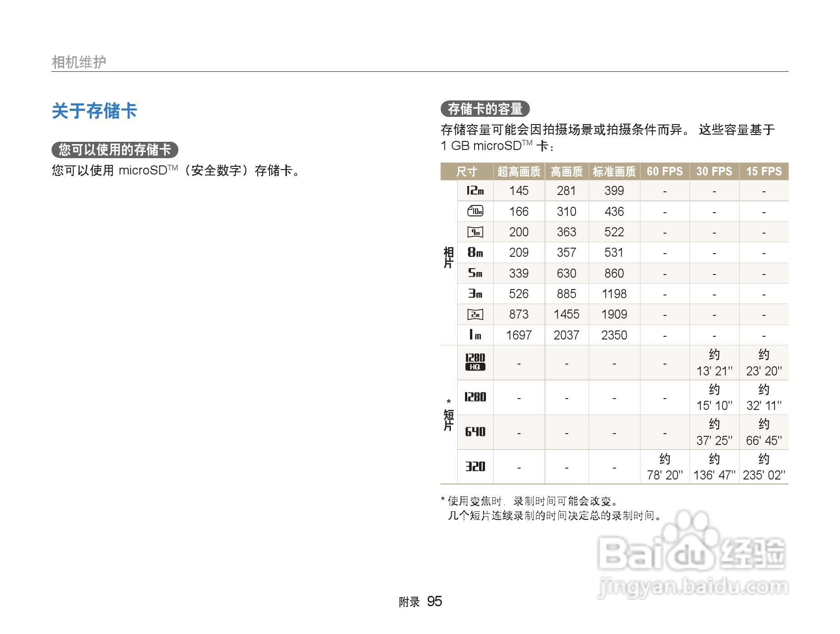Click the 超高画质 column header
The height and width of the screenshot is (634, 840).
point(519,171)
